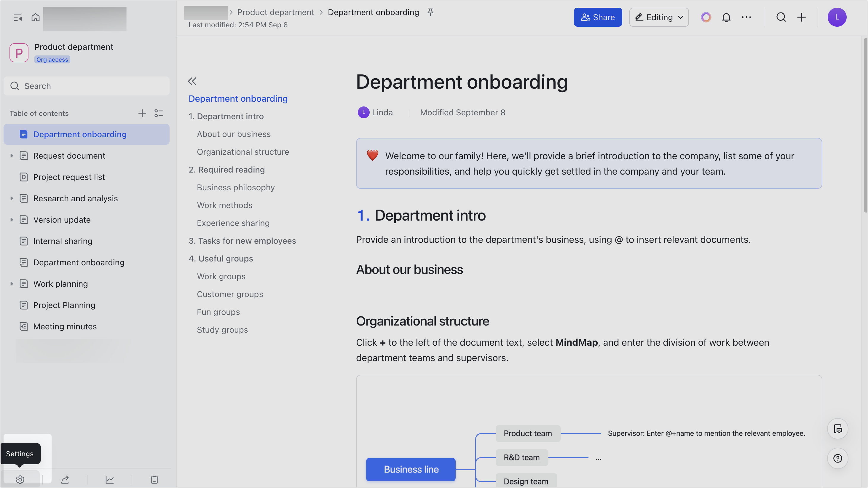The image size is (868, 488).
Task: Open the user profile avatar
Action: click(837, 17)
